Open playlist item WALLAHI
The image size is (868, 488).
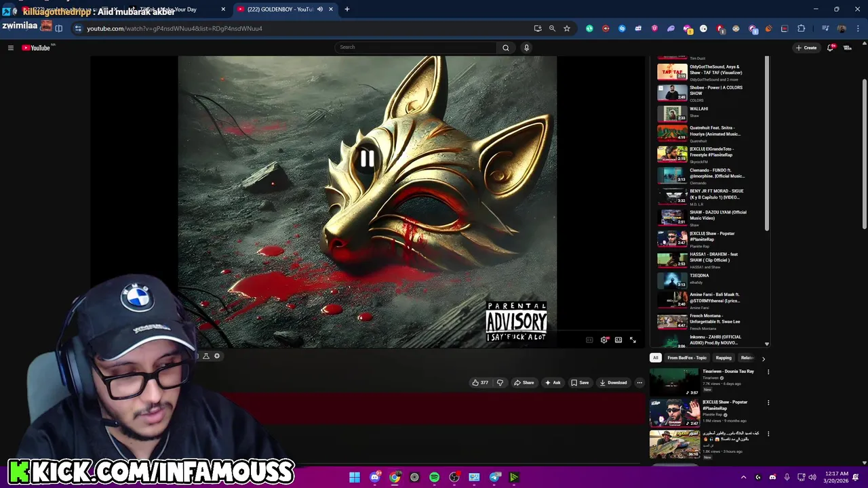[709, 113]
